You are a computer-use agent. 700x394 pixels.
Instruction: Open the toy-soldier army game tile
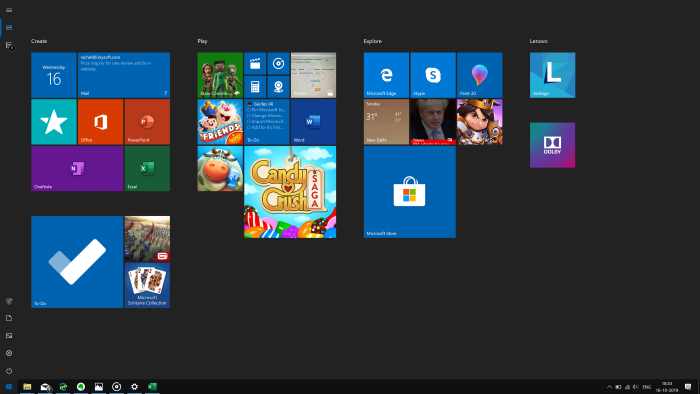[x=147, y=239]
